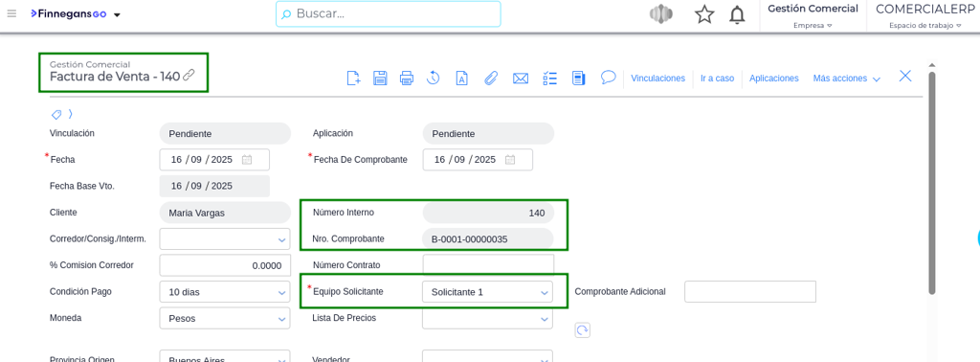Open the Moneda dropdown

click(225, 318)
